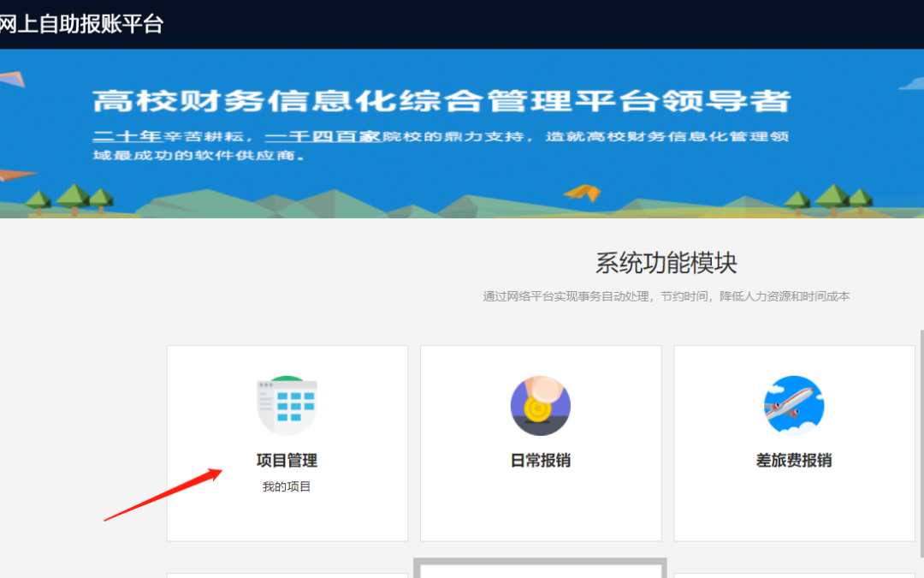The height and width of the screenshot is (578, 924).
Task: Click the banner headline 高校财务信息化综合管理平台领导者
Action: [x=441, y=101]
